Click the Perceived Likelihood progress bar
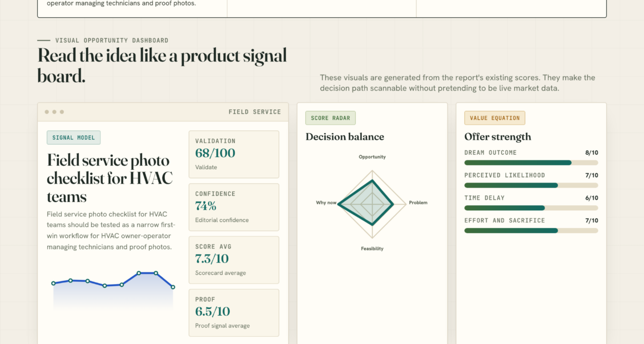This screenshot has width=644, height=344. pos(531,185)
